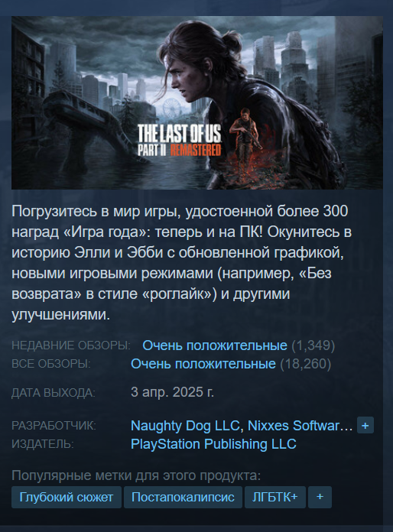Click the game description paragraph
The image size is (393, 532).
coord(181,263)
